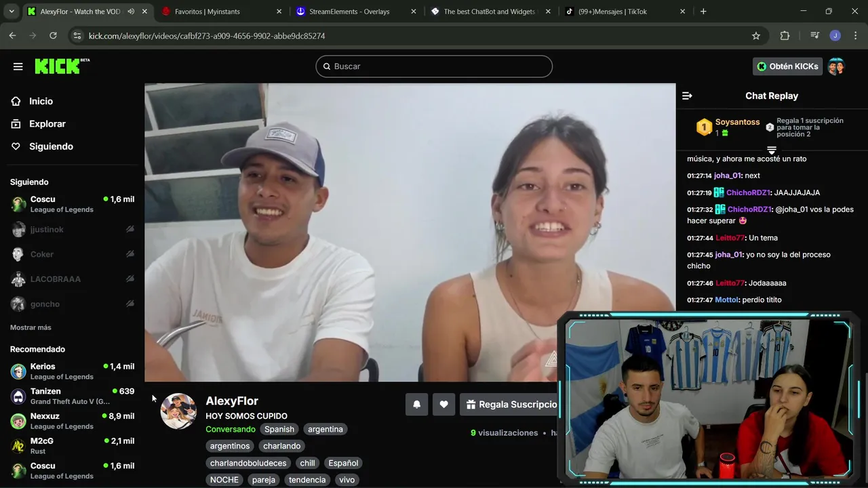
Task: Select the Spanish tag
Action: point(279,429)
